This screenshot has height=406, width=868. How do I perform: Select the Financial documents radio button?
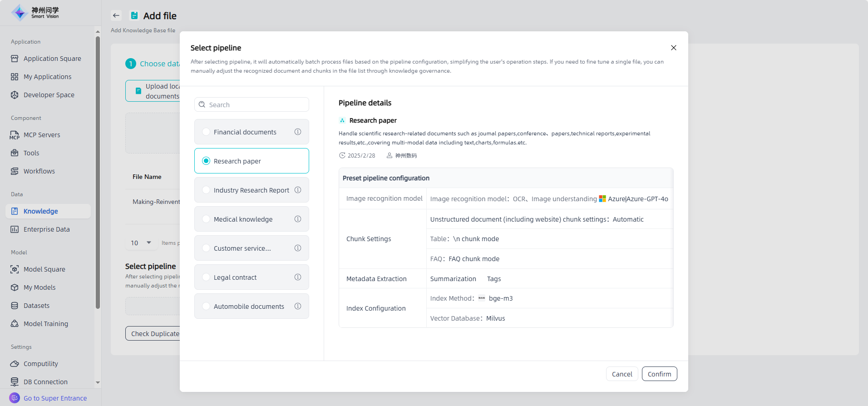pyautogui.click(x=206, y=132)
